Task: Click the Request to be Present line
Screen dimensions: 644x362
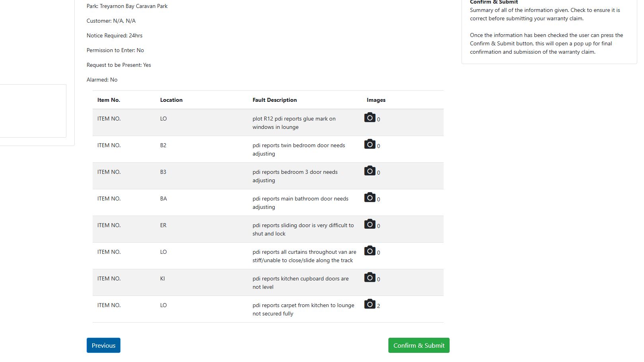Action: 119,65
